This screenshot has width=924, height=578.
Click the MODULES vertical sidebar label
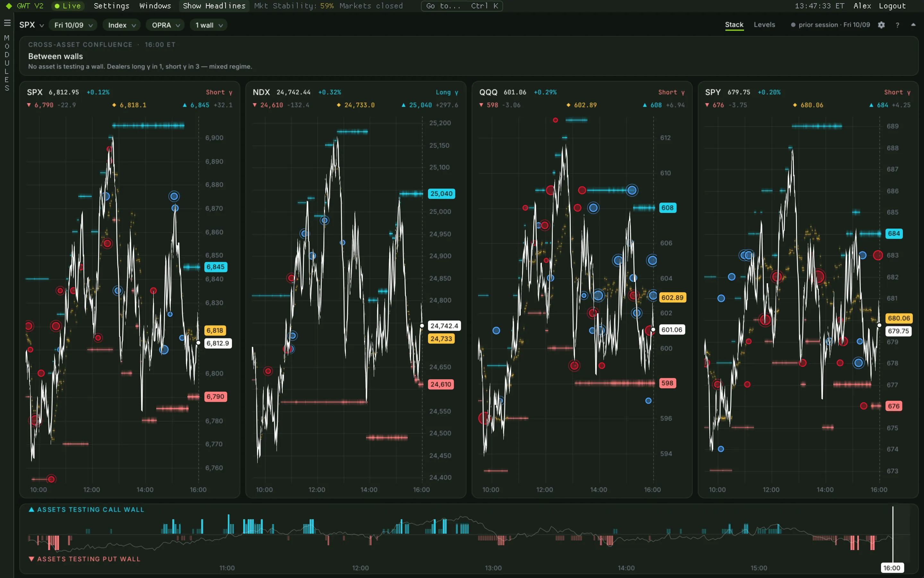[6, 63]
